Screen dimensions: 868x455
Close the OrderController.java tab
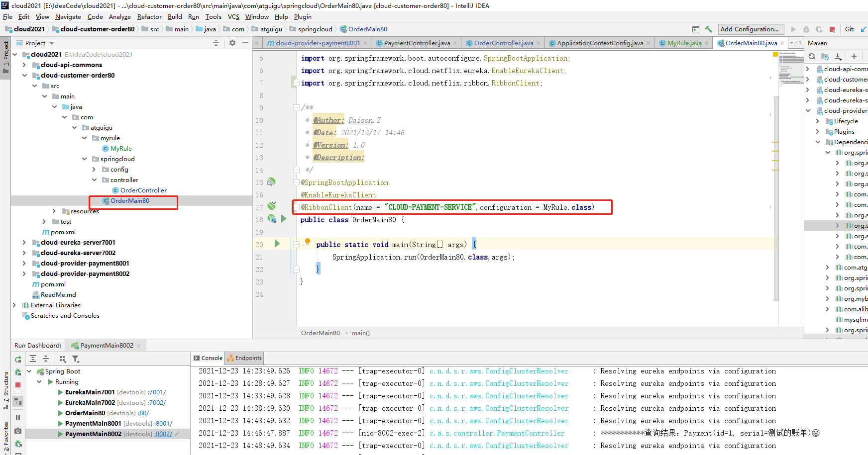click(538, 43)
